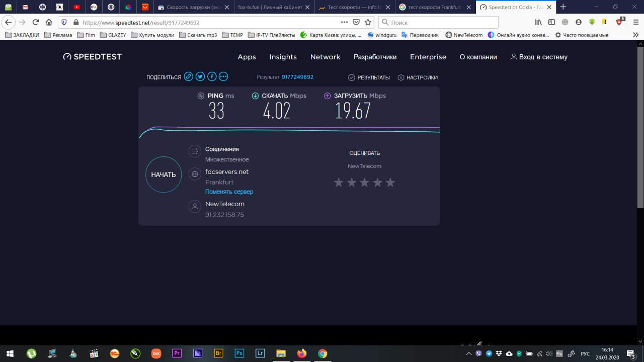Open uTorrent from the taskbar

tap(31, 353)
